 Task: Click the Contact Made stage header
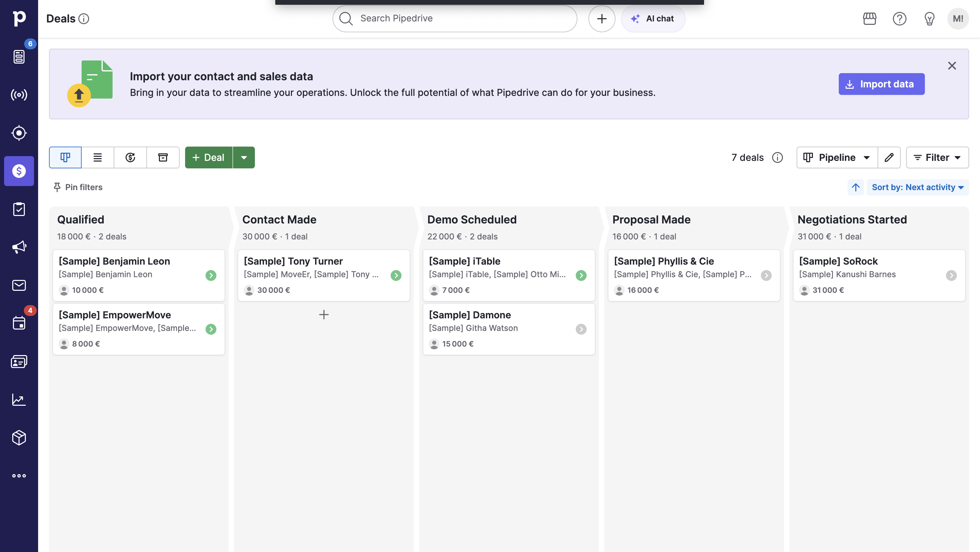point(279,219)
